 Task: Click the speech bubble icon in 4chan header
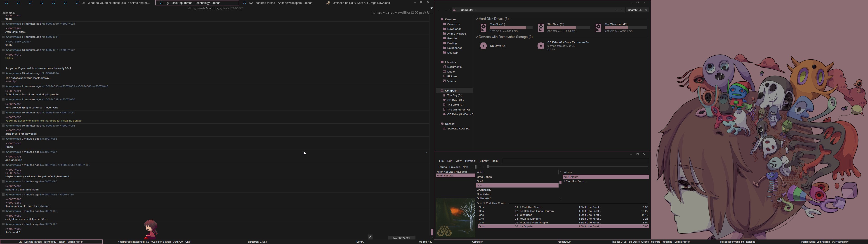[420, 13]
